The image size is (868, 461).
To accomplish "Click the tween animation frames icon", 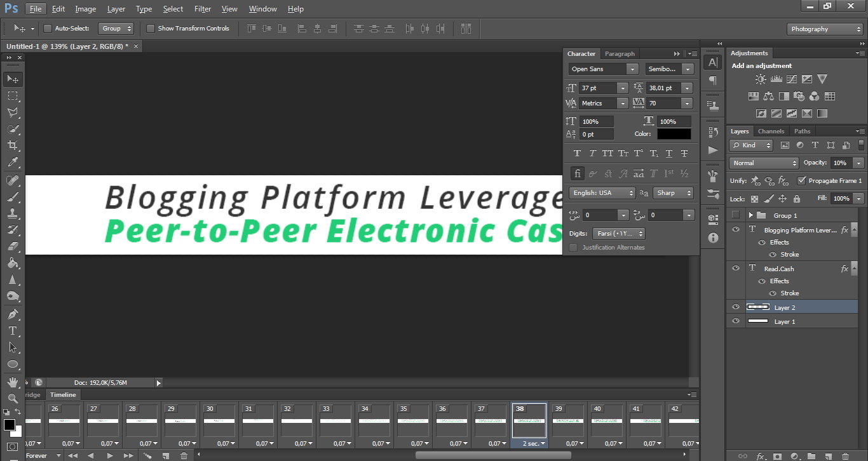I will point(147,456).
